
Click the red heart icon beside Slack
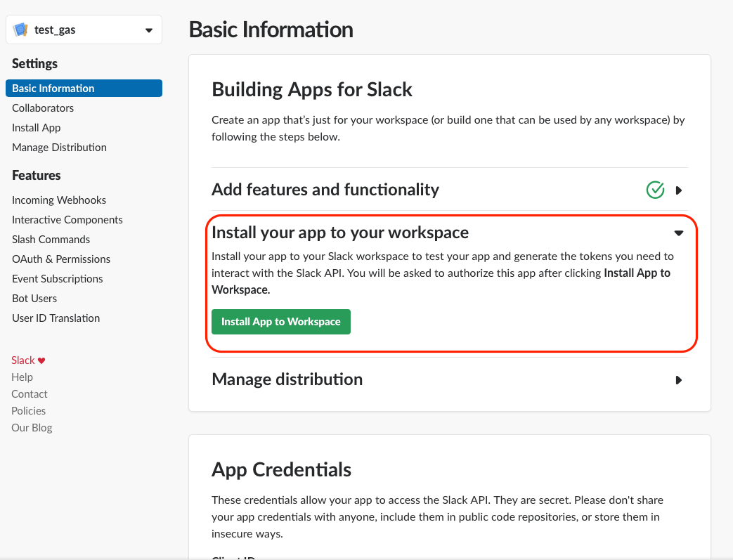[x=41, y=360]
